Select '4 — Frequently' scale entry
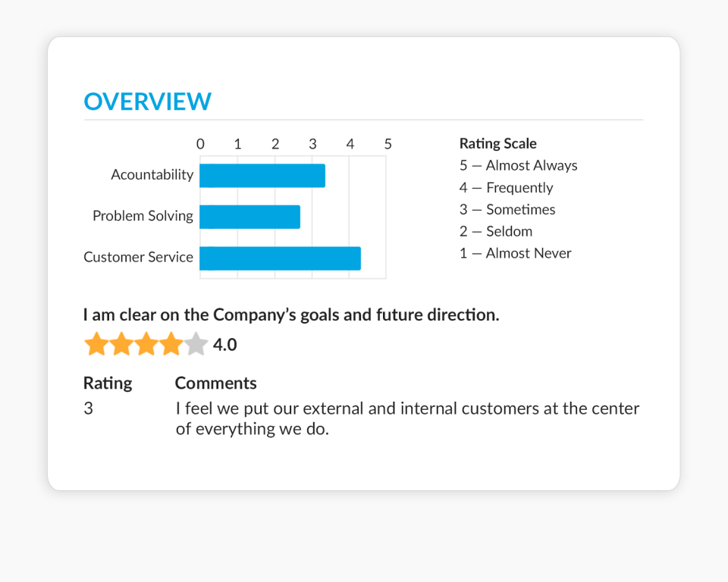This screenshot has width=728, height=582. (x=506, y=187)
